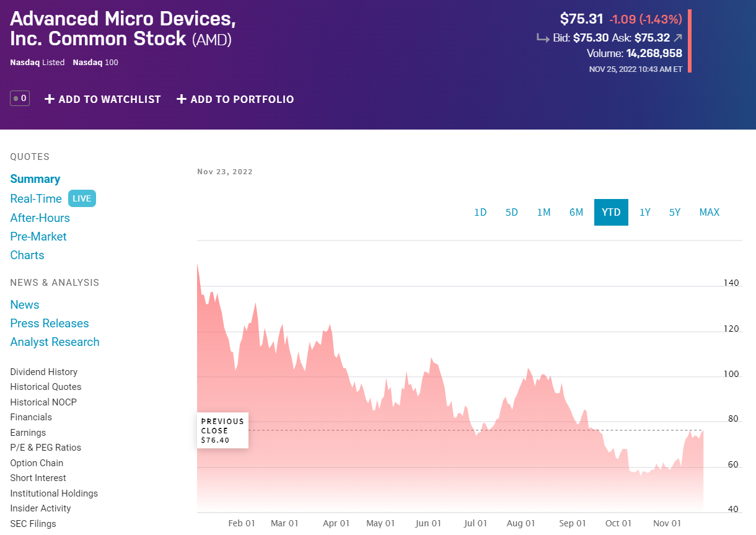Screen dimensions: 756x535
Task: Click the 140 price axis label
Action: [731, 283]
